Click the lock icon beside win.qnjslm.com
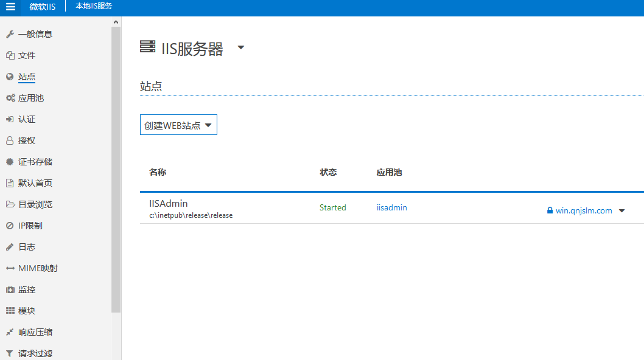 coord(550,210)
